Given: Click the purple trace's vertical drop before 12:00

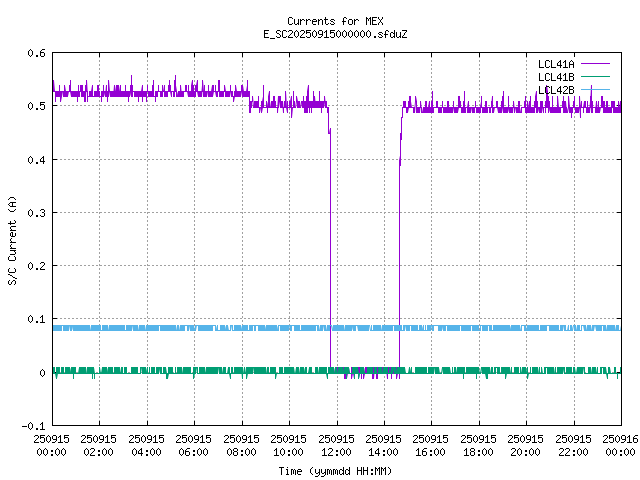Looking at the screenshot, I should pyautogui.click(x=330, y=250).
